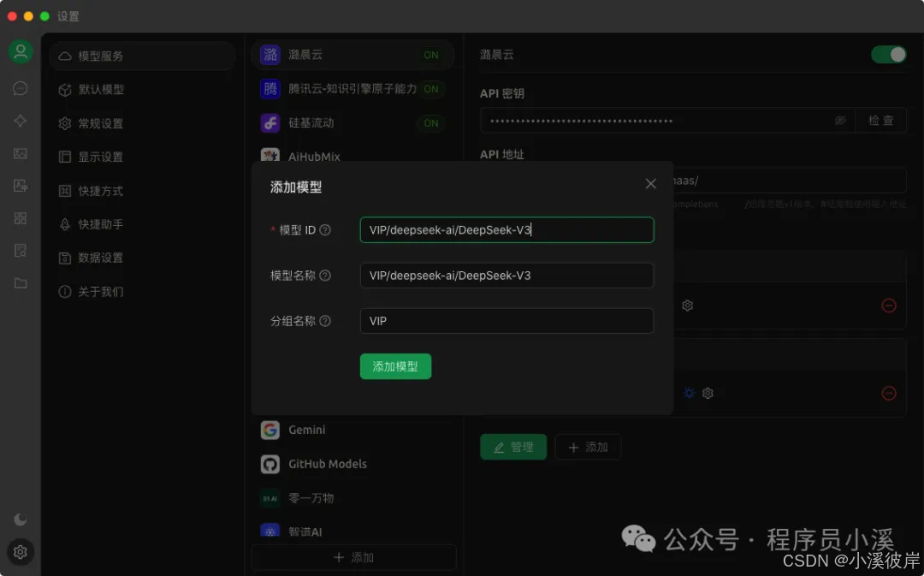Focus the 模型名称 input field
Viewport: 924px width, 576px height.
click(506, 276)
